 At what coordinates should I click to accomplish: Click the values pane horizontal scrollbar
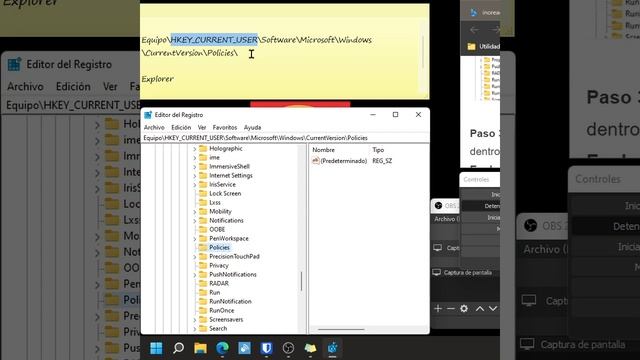(x=341, y=329)
